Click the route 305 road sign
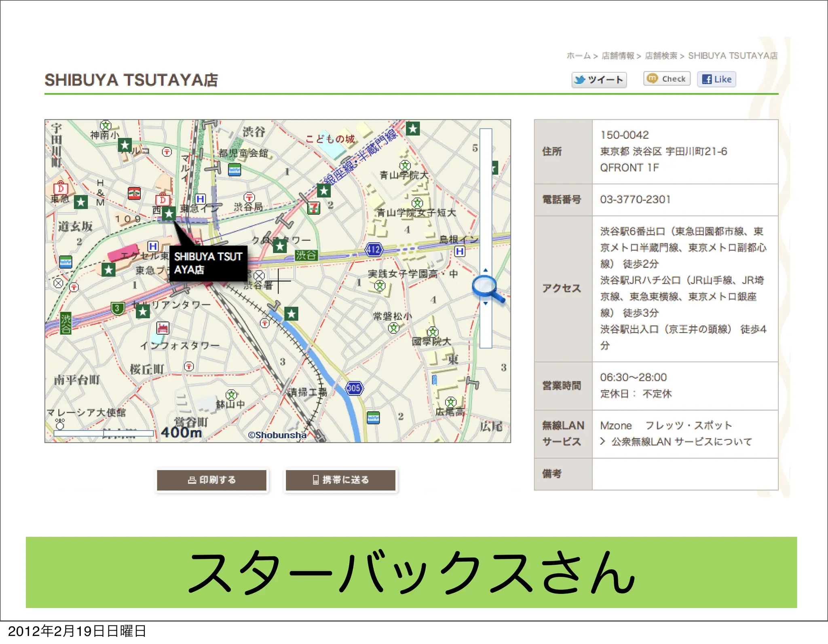The image size is (828, 644). point(354,388)
